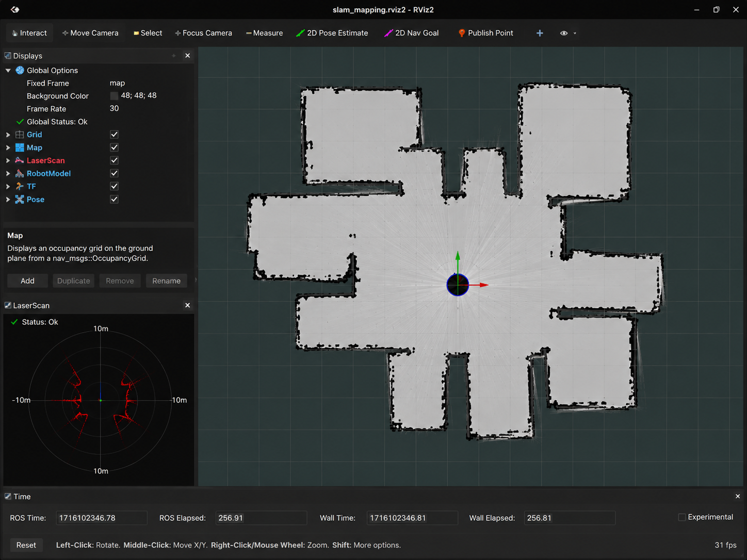Click the Grid display icon
The image size is (747, 560).
(20, 135)
